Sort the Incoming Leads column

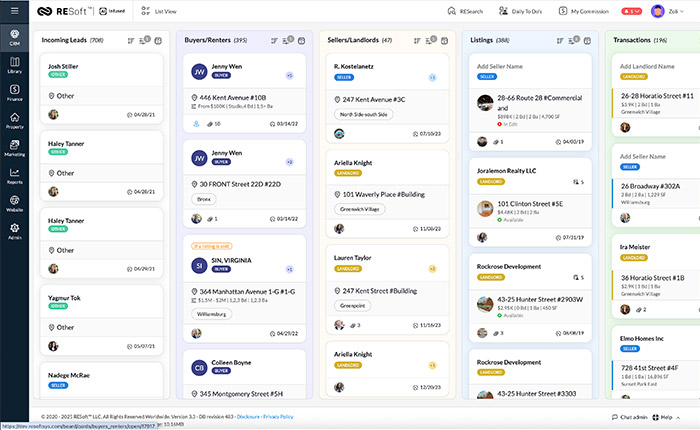coord(131,41)
